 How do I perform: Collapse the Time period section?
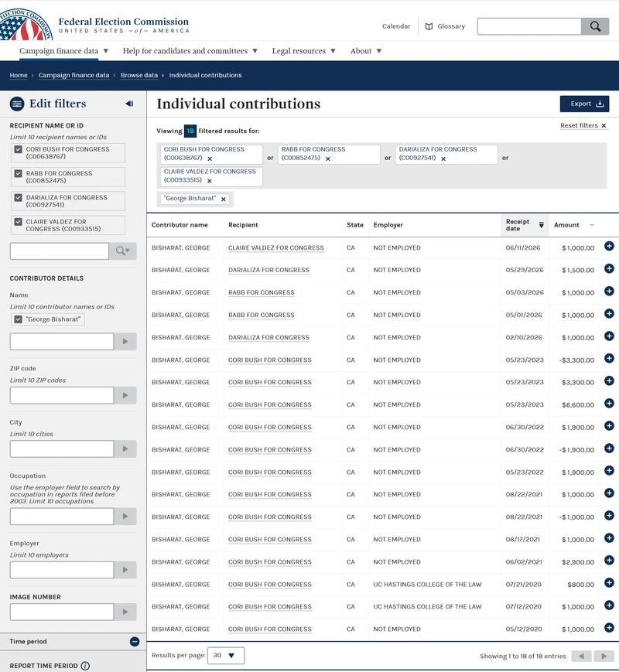click(135, 642)
